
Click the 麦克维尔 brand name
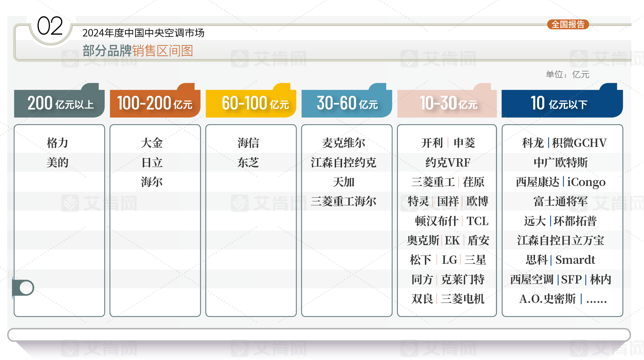(x=343, y=143)
